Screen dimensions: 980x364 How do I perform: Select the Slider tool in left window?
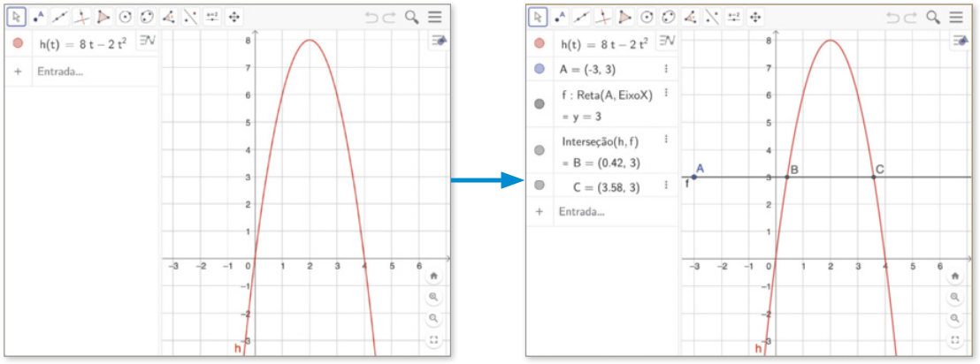pyautogui.click(x=212, y=18)
